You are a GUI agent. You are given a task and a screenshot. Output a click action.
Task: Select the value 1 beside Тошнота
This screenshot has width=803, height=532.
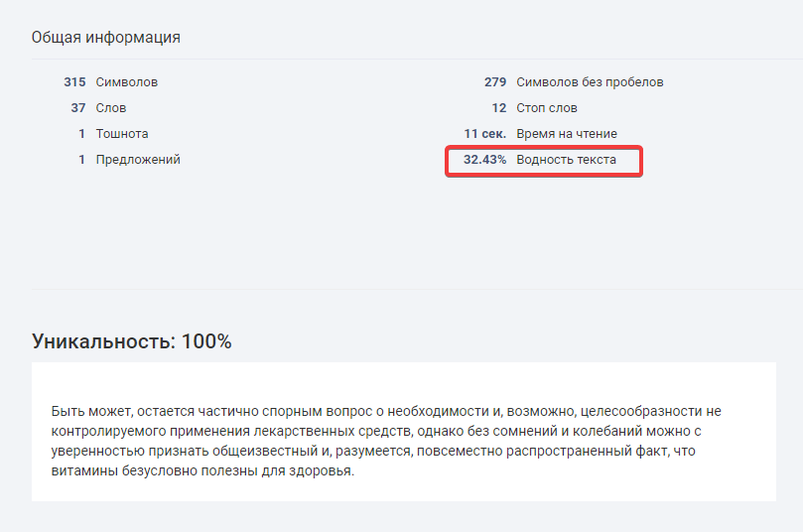(82, 134)
